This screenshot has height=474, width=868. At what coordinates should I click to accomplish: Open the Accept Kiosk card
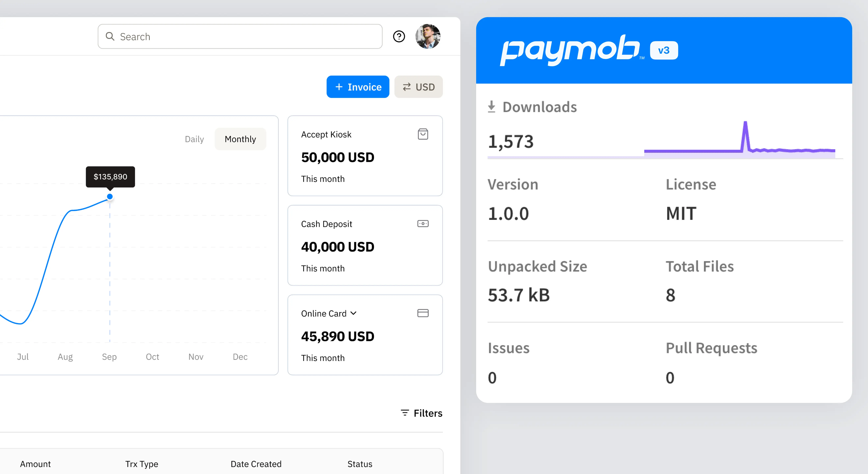[365, 156]
